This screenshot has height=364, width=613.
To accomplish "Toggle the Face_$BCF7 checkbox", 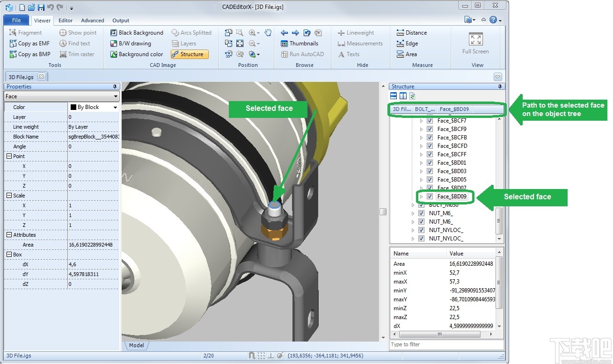I will [430, 121].
